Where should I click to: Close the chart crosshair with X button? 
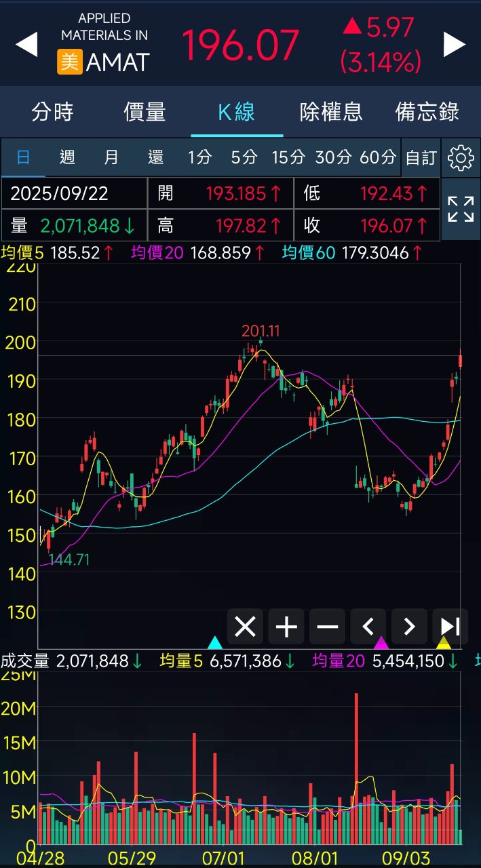pos(244,627)
